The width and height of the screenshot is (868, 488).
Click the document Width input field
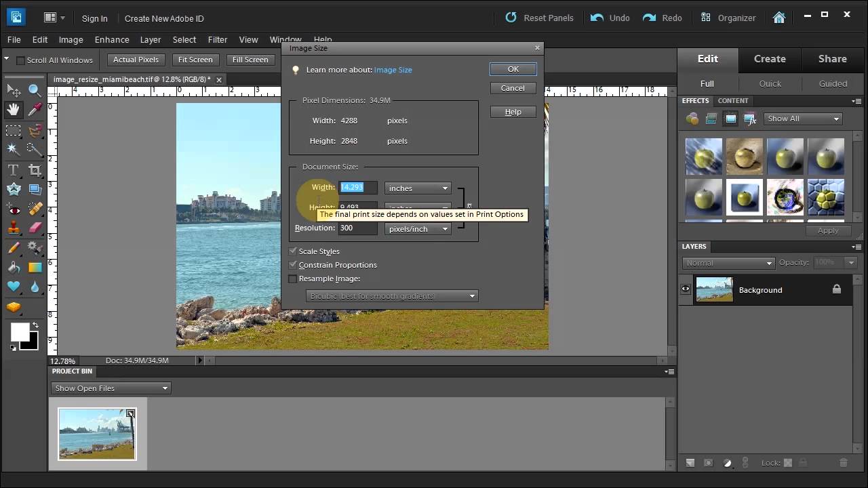pyautogui.click(x=358, y=188)
